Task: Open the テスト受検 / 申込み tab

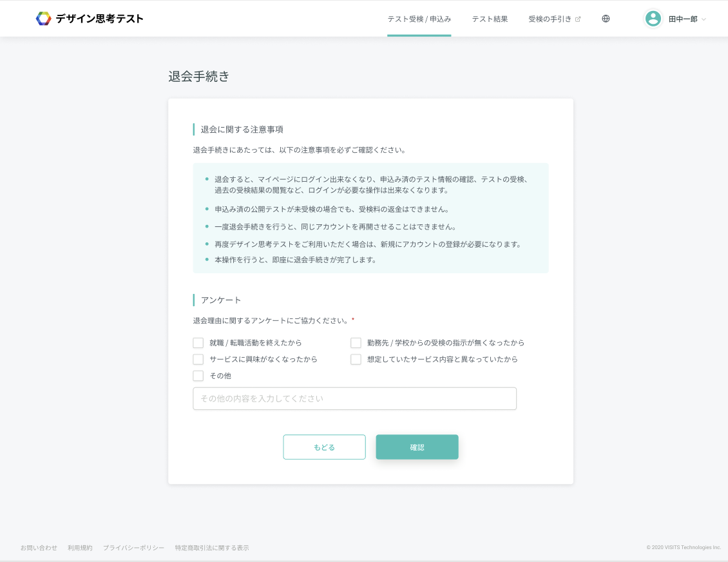Action: click(x=419, y=19)
